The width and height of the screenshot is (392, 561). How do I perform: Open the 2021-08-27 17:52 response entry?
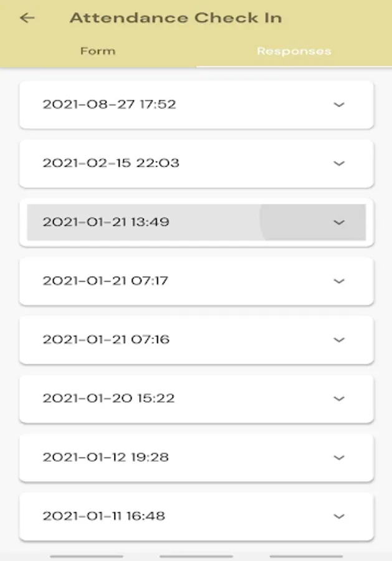[x=196, y=105]
